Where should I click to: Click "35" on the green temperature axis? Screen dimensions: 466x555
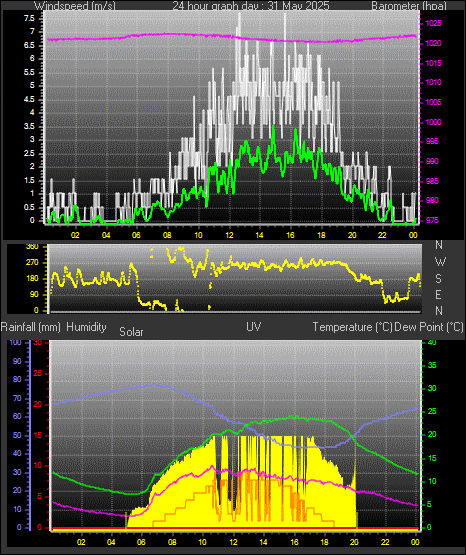coord(432,365)
